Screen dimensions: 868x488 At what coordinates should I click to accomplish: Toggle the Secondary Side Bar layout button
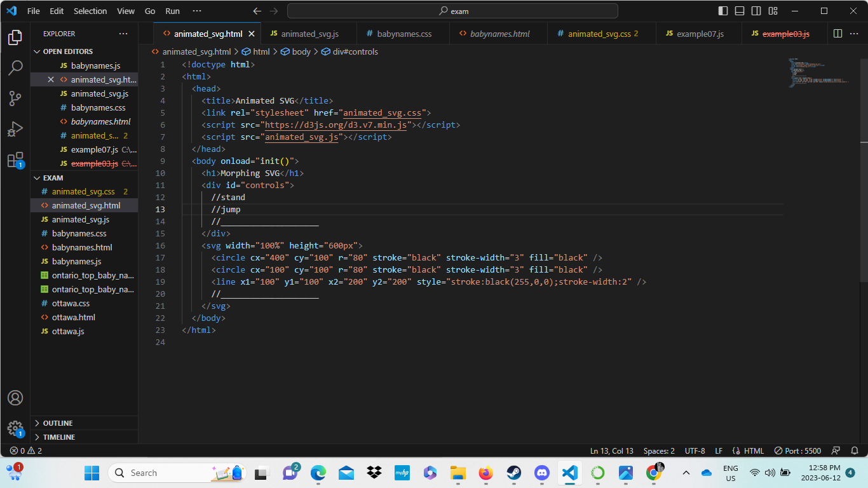756,11
